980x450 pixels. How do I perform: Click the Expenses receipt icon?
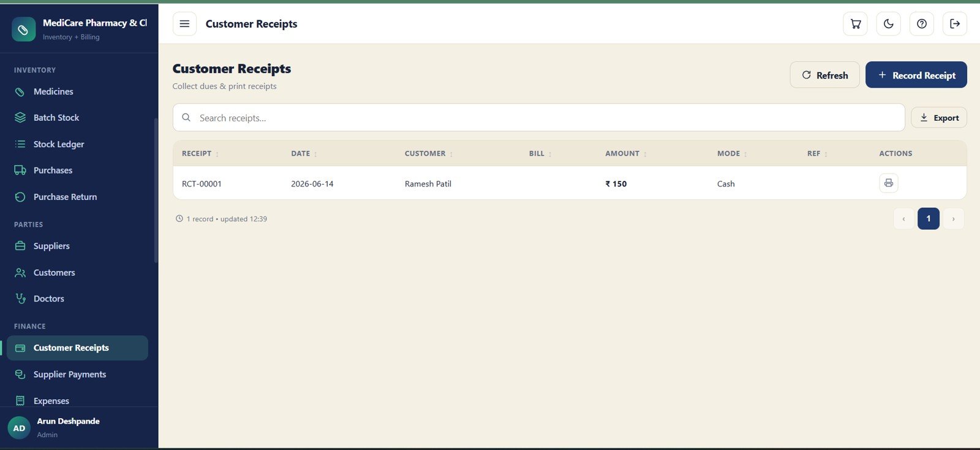tap(20, 400)
